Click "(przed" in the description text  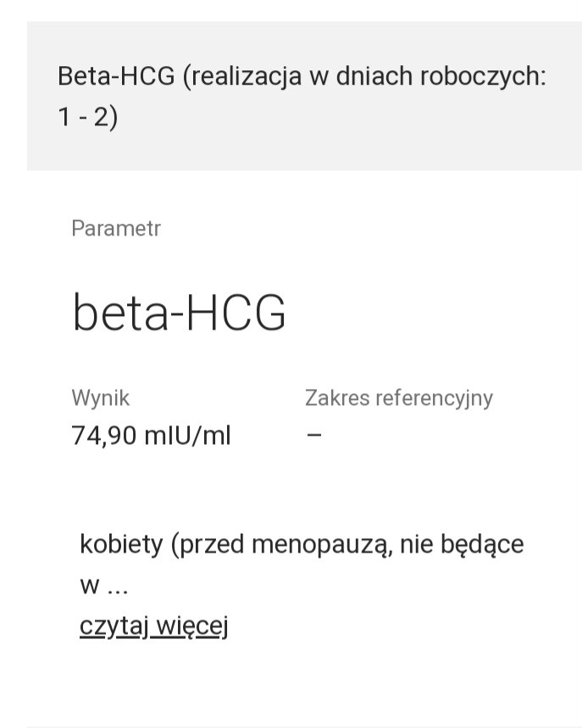point(206,544)
